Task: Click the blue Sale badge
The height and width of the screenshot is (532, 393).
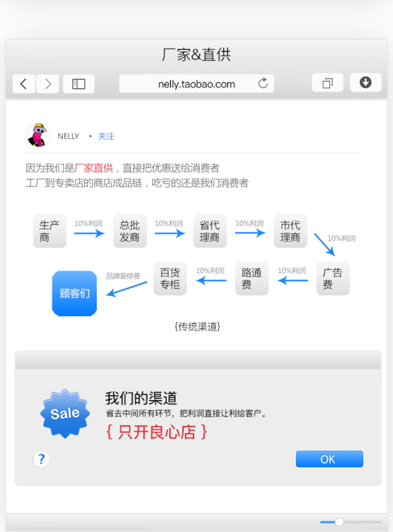Action: coord(65,413)
